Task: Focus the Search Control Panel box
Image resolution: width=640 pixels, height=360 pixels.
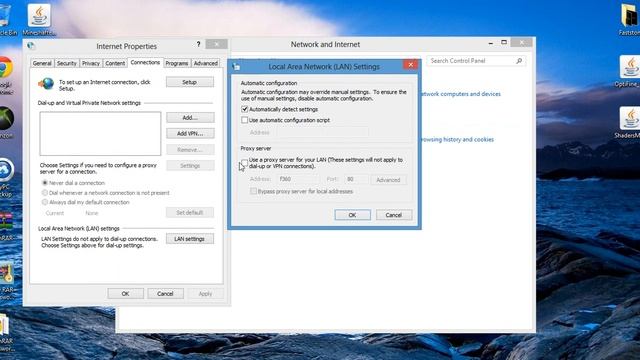Action: point(476,61)
